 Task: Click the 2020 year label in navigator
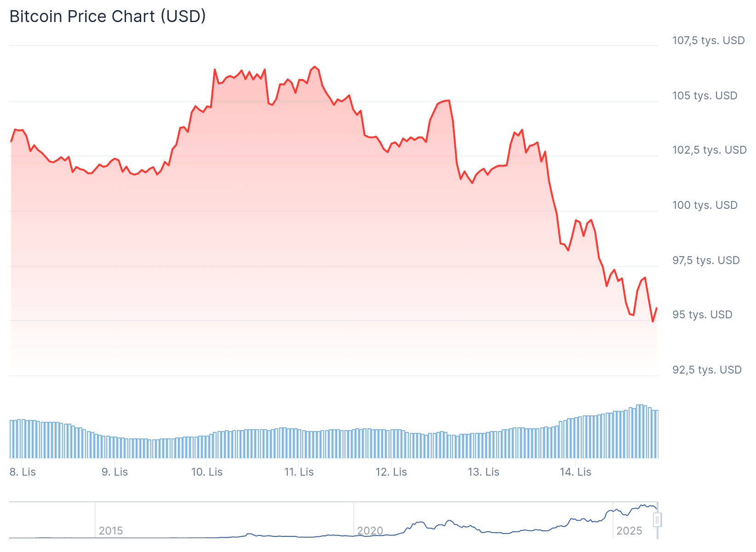point(370,531)
